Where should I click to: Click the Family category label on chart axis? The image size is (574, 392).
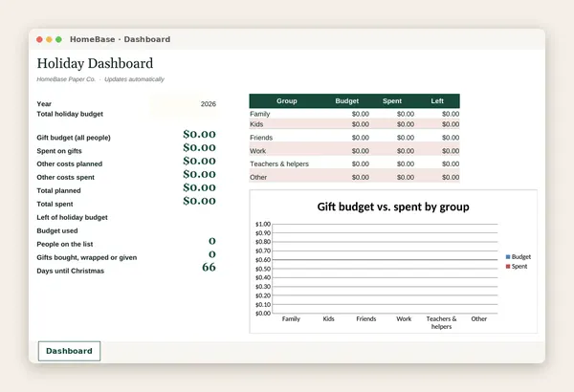tap(291, 318)
